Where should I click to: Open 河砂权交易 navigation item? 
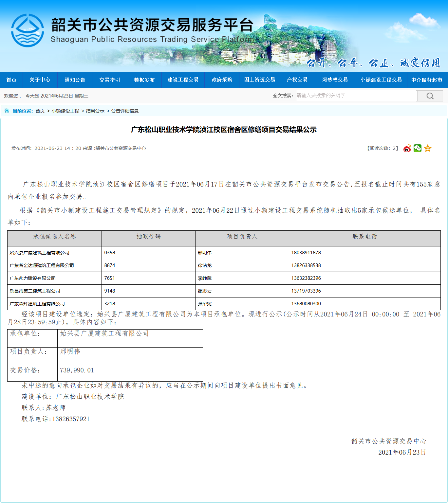335,80
